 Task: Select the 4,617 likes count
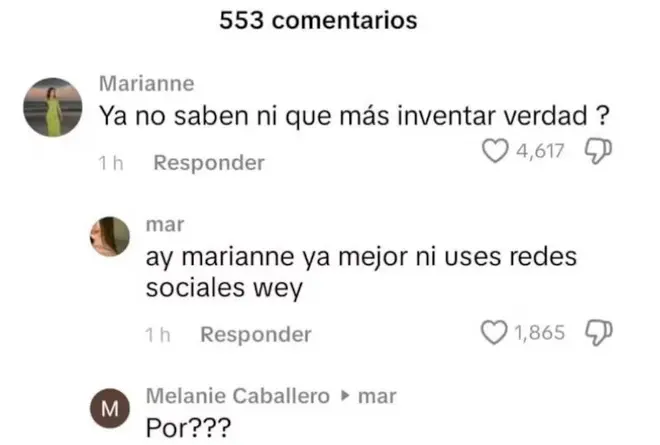coord(540,151)
